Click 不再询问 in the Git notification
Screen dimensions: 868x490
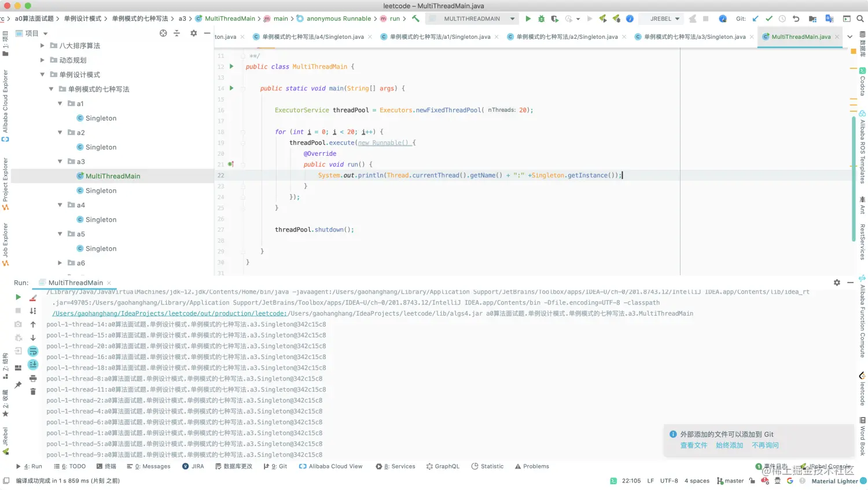click(766, 445)
